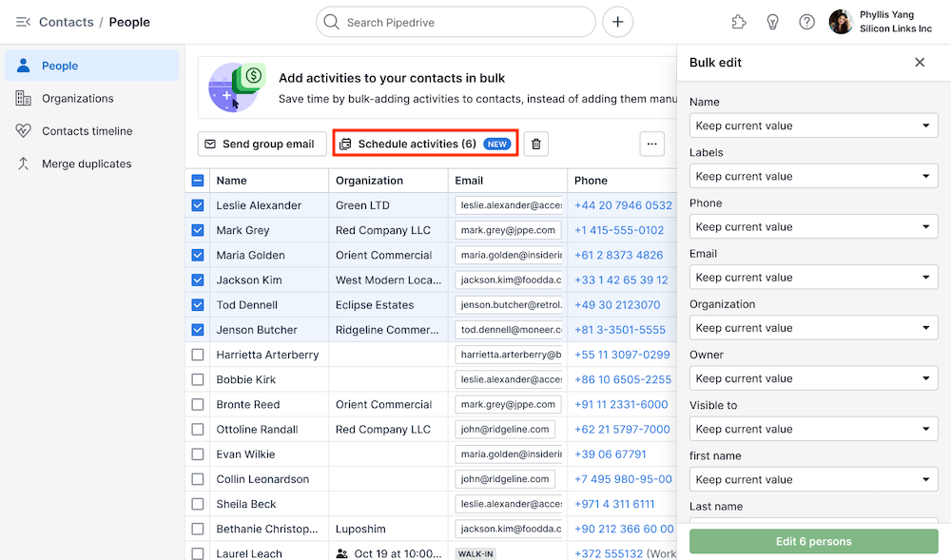Open the three-dot more options menu
The height and width of the screenshot is (560, 951).
coord(651,144)
